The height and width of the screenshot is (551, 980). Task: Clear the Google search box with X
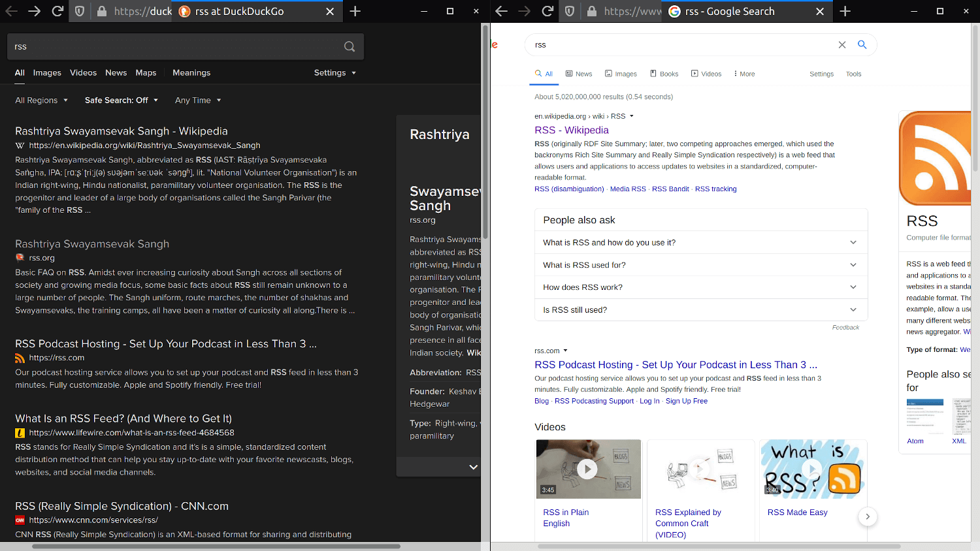841,44
